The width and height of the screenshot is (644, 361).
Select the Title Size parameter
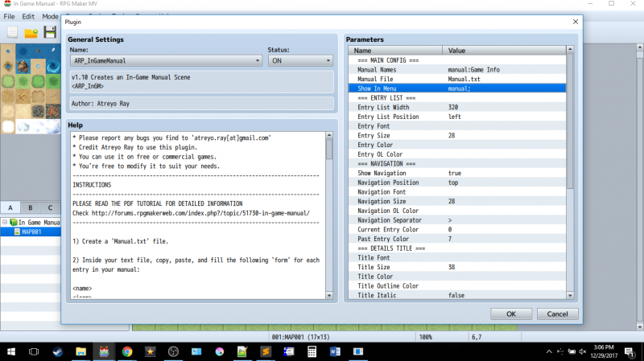pos(457,267)
